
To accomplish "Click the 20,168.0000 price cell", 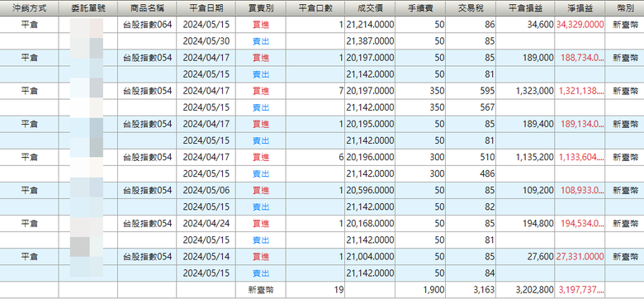I will [370, 224].
